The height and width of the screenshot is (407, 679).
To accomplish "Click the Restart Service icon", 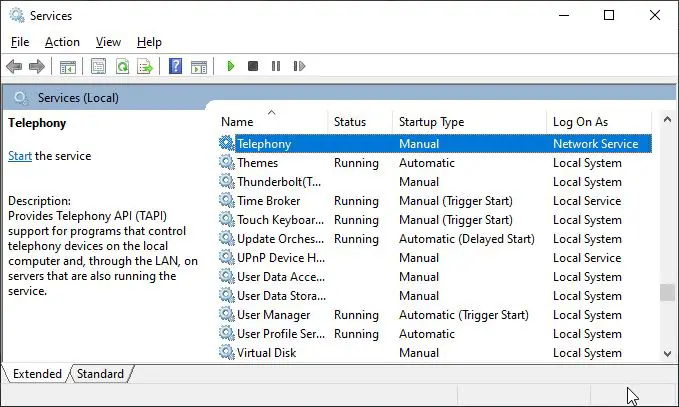I will click(x=299, y=66).
